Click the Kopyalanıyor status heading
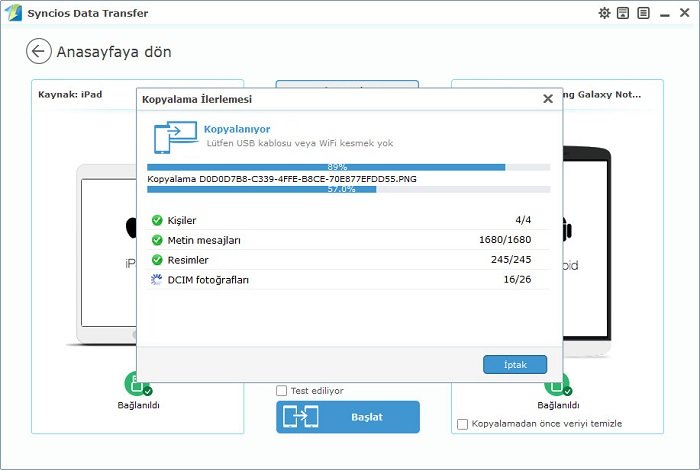 [237, 129]
